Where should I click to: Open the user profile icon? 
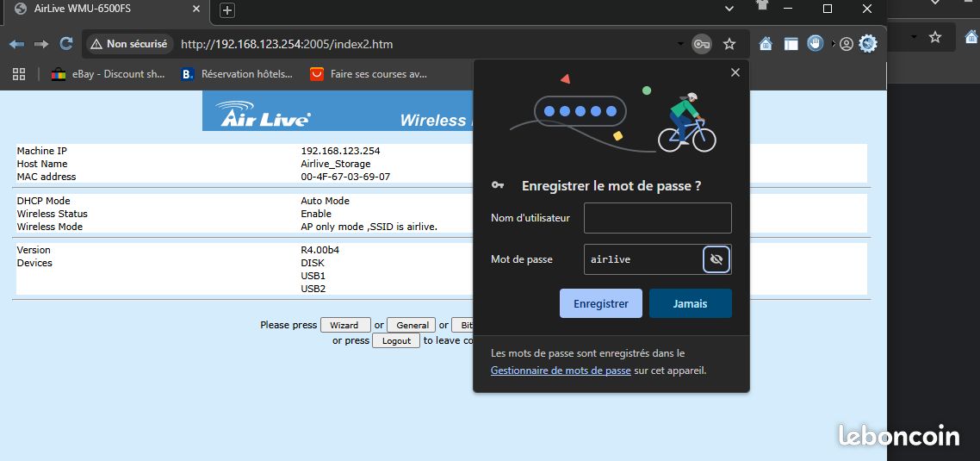pyautogui.click(x=847, y=44)
